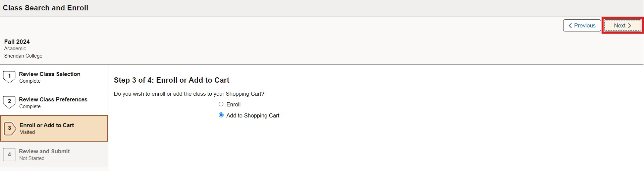Select the Enroll or Add to Cart step
644x171 pixels.
47,125
